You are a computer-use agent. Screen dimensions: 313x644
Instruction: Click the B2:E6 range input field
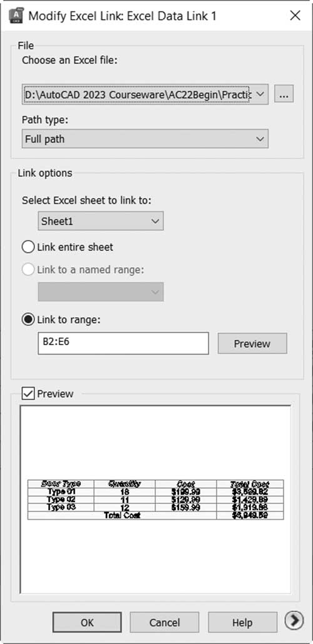pyautogui.click(x=123, y=343)
